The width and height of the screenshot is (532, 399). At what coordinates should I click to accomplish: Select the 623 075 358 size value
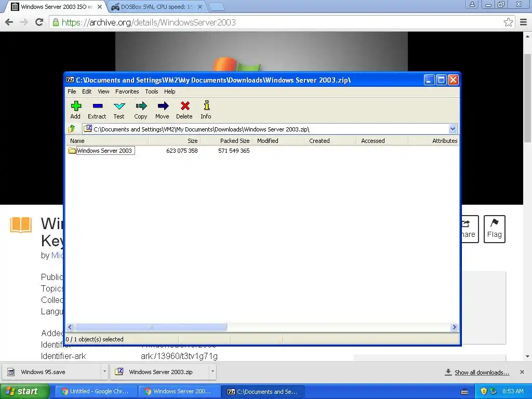(182, 151)
